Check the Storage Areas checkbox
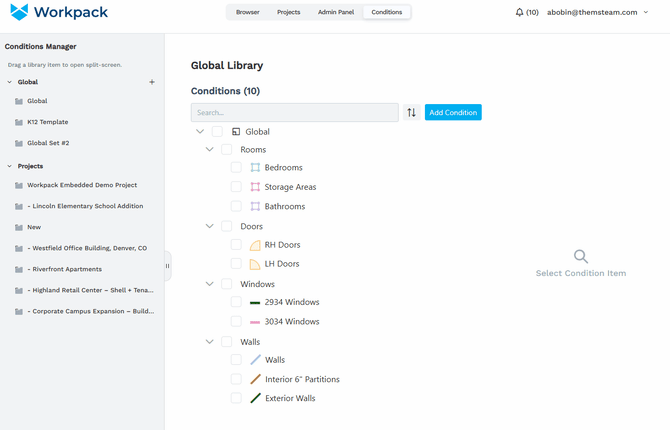The image size is (670, 430). click(x=236, y=187)
